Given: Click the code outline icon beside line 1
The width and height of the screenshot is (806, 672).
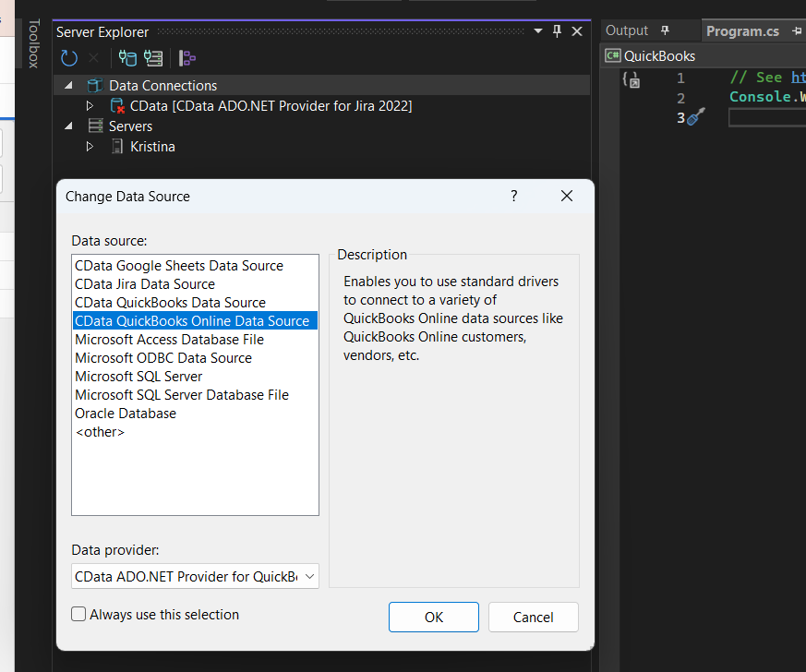Looking at the screenshot, I should pos(632,79).
